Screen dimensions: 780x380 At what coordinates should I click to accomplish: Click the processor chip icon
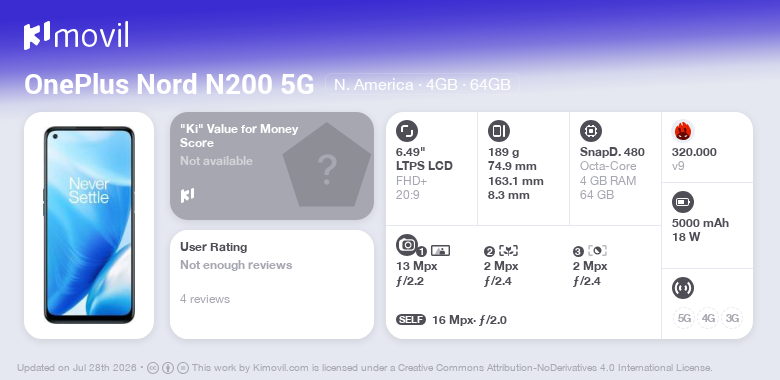tap(591, 131)
